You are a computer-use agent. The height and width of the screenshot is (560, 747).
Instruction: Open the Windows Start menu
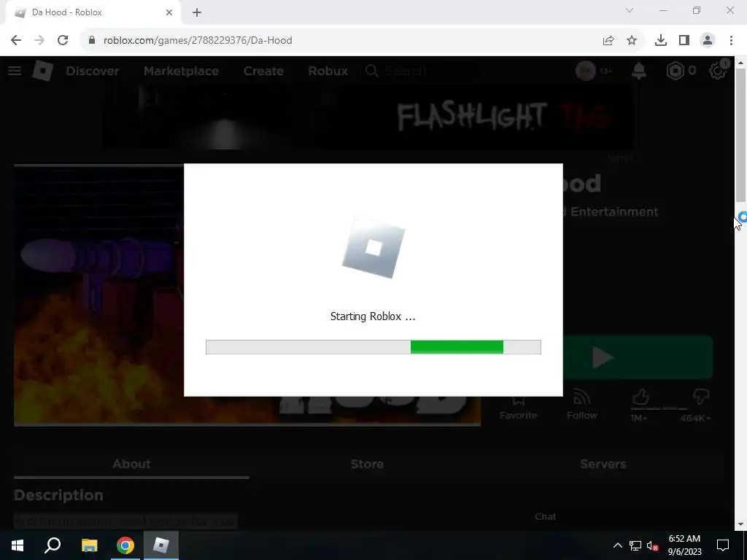[18, 545]
